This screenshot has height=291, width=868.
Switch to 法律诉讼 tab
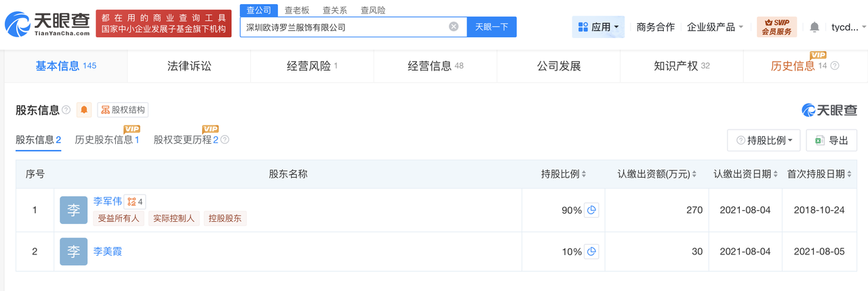pos(189,66)
